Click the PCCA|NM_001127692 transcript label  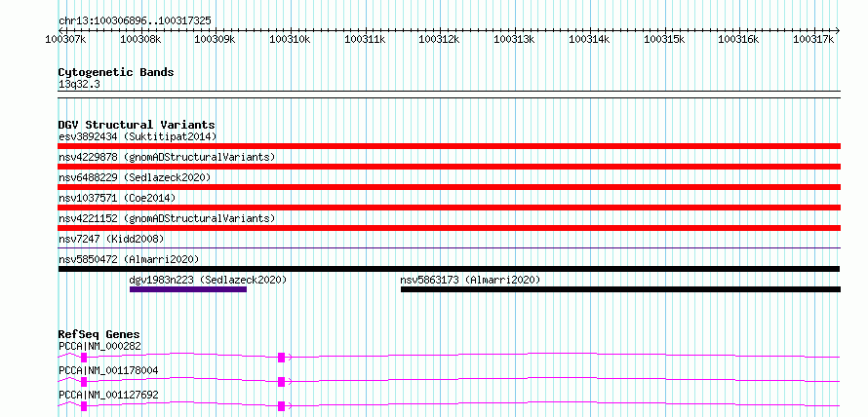(108, 395)
